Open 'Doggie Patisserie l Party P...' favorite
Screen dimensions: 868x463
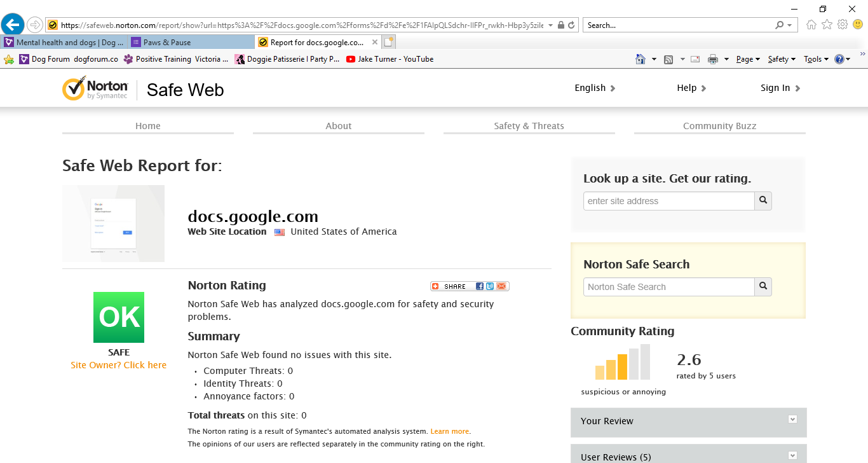287,59
